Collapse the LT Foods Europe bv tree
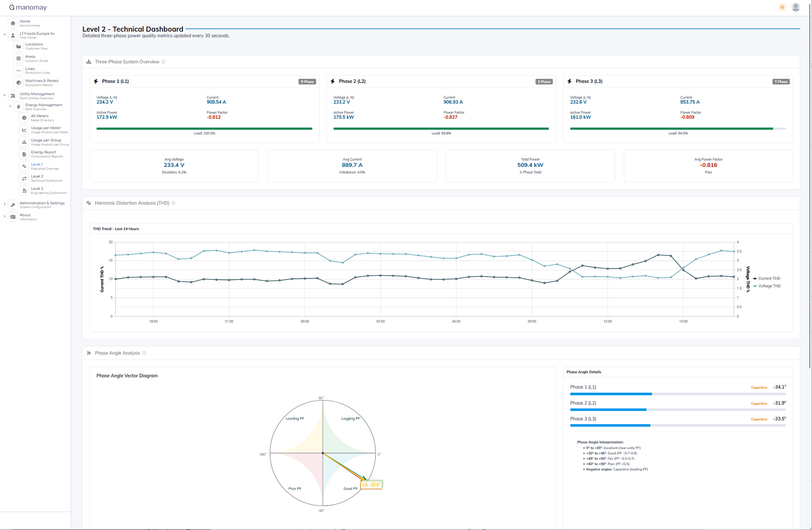 point(5,34)
